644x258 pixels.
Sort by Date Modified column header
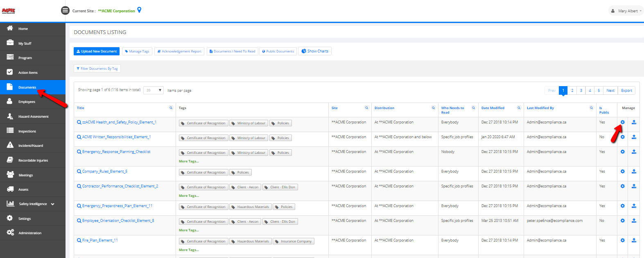[493, 108]
